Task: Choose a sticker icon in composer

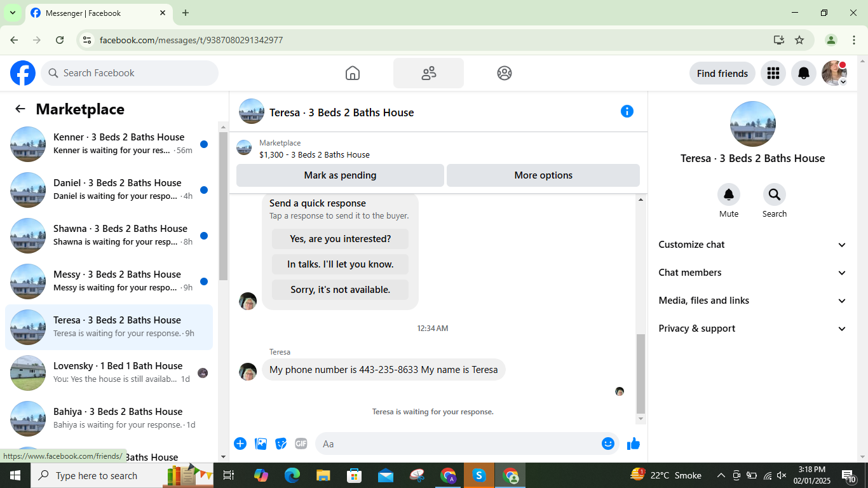Action: click(281, 444)
